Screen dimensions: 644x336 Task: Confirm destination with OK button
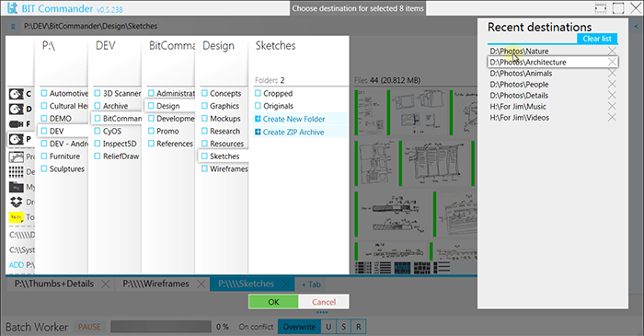(x=273, y=302)
